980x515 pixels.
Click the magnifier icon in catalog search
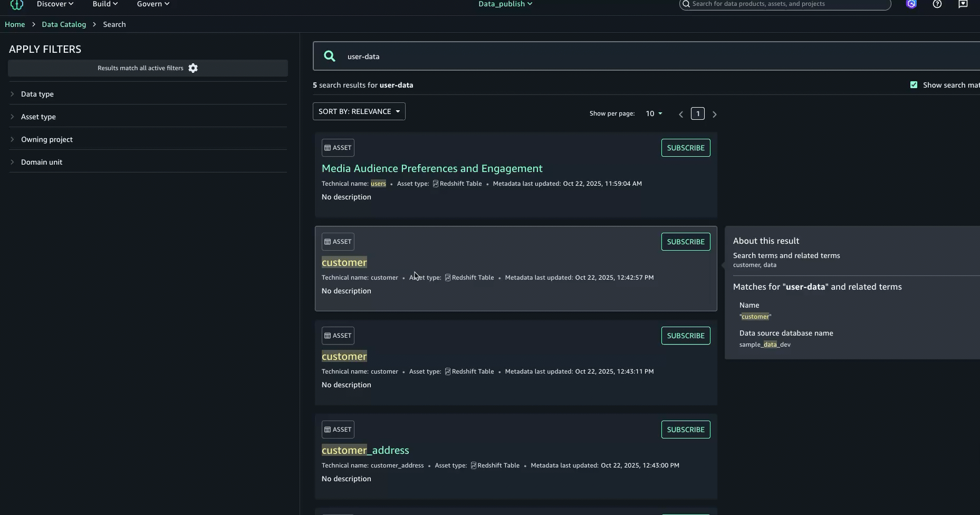click(x=330, y=56)
